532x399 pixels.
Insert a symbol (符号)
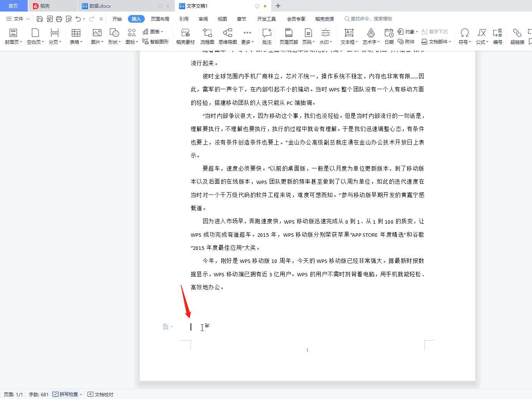pos(464,37)
